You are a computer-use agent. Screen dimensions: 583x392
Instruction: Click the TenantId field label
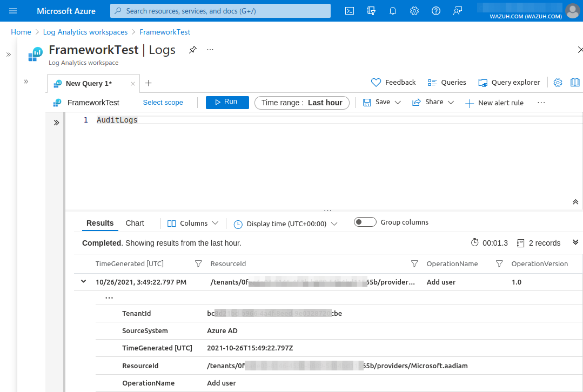coord(137,314)
